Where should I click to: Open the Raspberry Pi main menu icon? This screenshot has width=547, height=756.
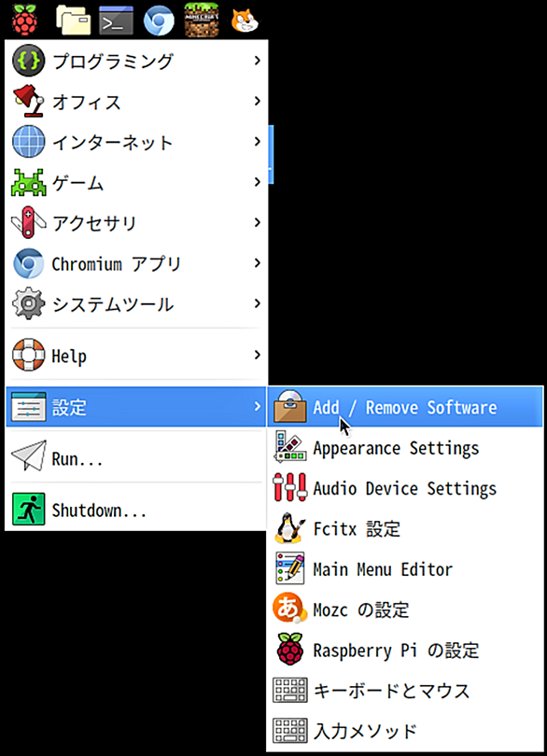tap(24, 20)
